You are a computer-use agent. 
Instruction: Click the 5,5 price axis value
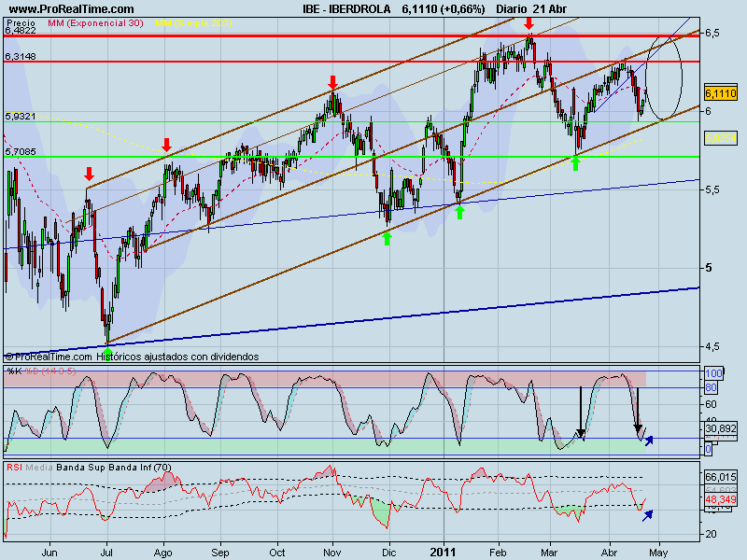click(x=712, y=189)
